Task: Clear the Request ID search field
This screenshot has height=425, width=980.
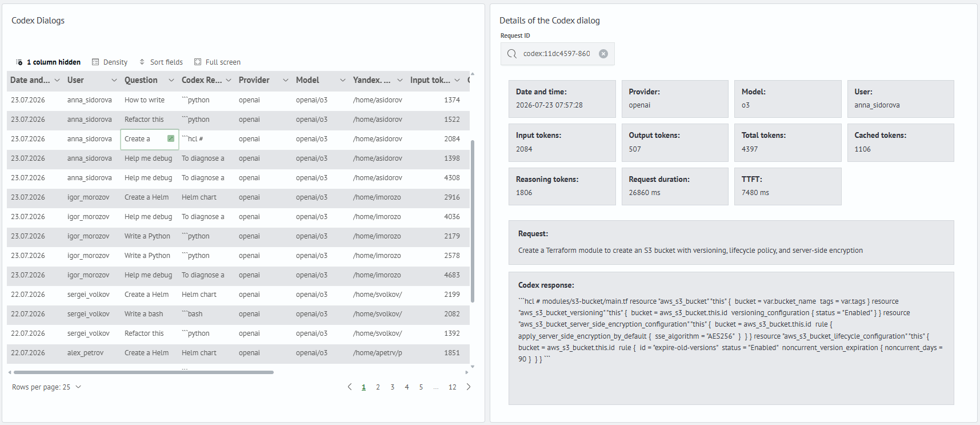Action: point(603,54)
